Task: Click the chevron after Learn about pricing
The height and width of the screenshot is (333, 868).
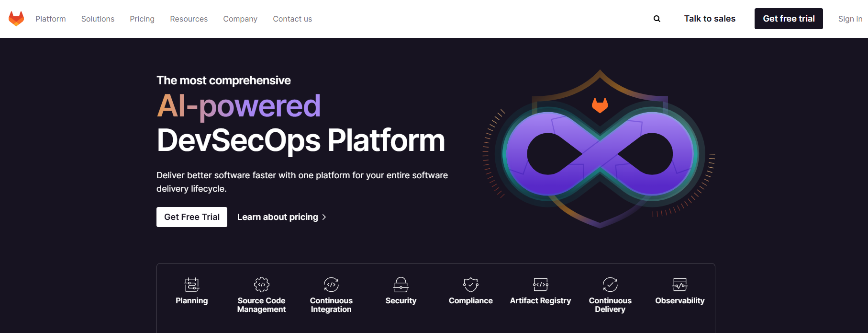Action: (324, 217)
